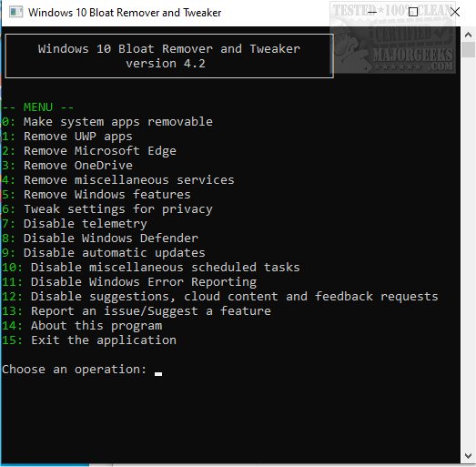Click the vertical scrollbar thumb
476x467 pixels.
tap(468, 50)
